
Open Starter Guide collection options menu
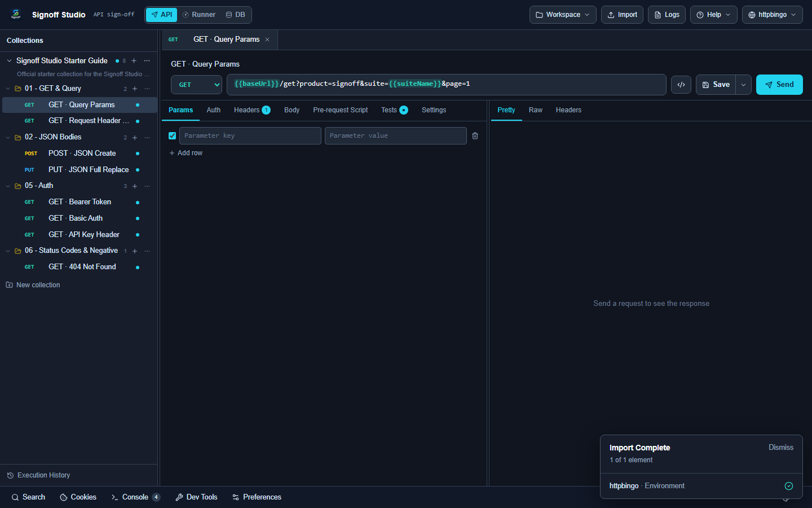click(x=147, y=61)
